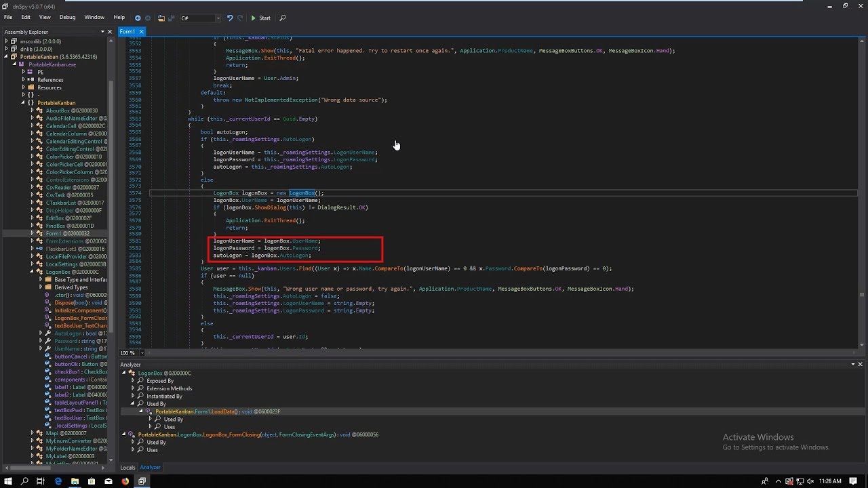Open the Edit menu
868x488 pixels.
coord(26,17)
